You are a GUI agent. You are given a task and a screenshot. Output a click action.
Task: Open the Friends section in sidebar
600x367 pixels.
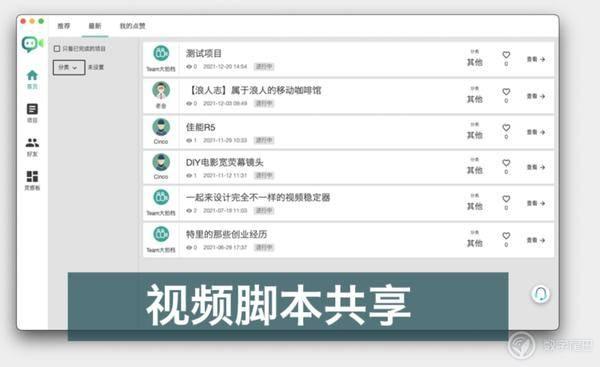click(32, 147)
